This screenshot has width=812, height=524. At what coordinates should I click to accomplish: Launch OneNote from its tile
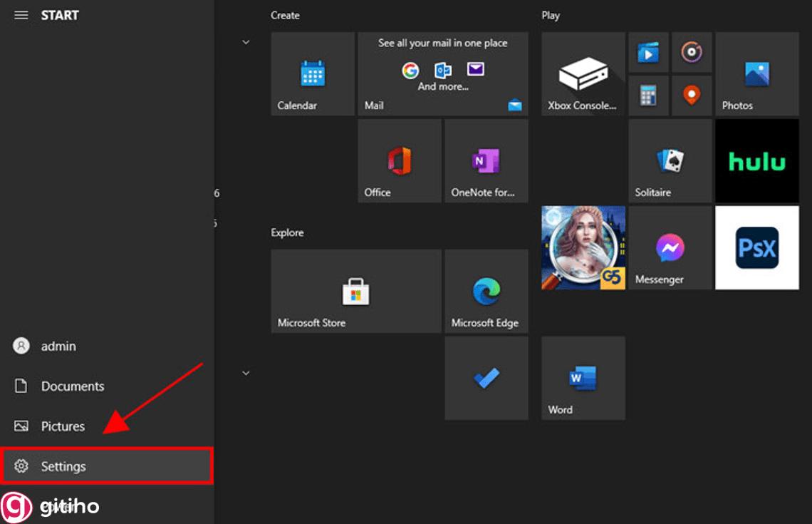tap(486, 161)
